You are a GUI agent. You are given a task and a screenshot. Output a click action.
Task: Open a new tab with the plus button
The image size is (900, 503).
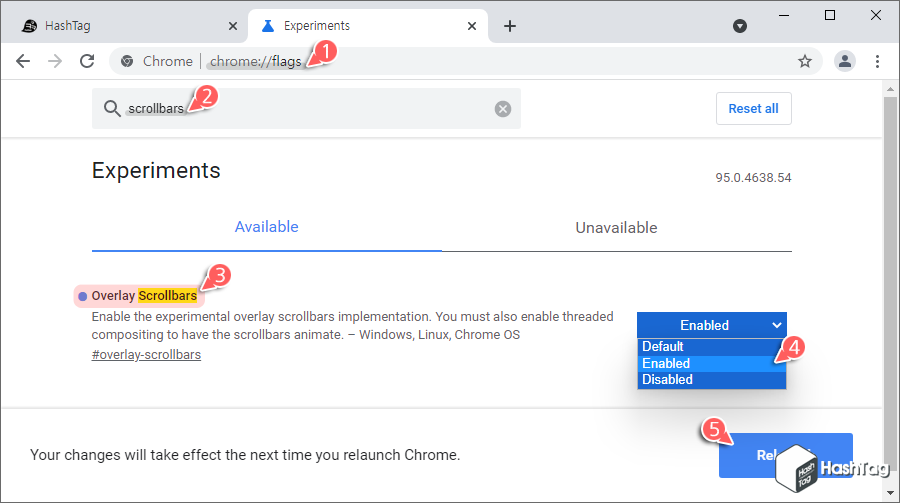(510, 26)
